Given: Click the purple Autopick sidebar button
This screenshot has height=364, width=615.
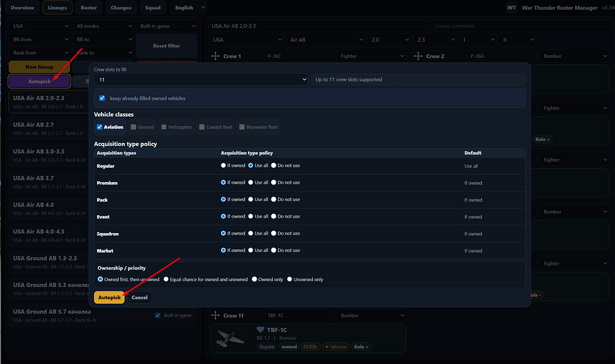Looking at the screenshot, I should point(39,81).
